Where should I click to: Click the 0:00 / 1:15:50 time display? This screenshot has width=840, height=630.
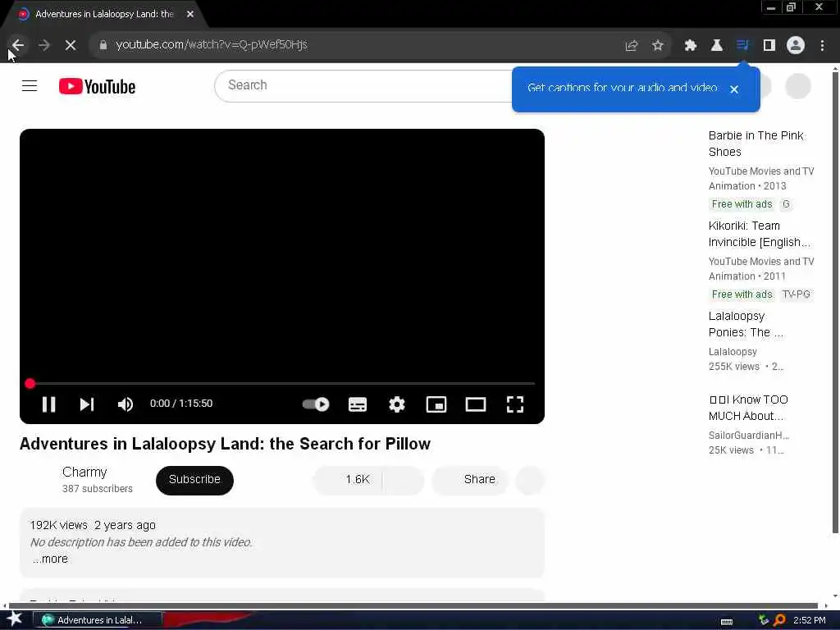tap(181, 404)
